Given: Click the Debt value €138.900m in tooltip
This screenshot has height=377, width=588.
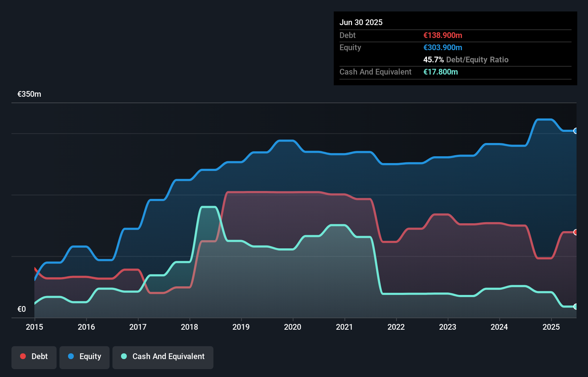Looking at the screenshot, I should 443,35.
